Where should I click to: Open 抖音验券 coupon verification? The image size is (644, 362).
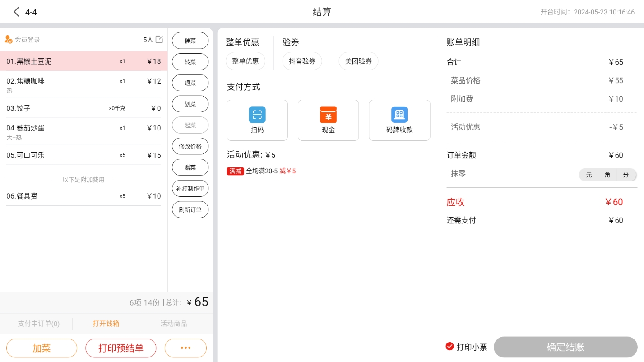click(302, 61)
